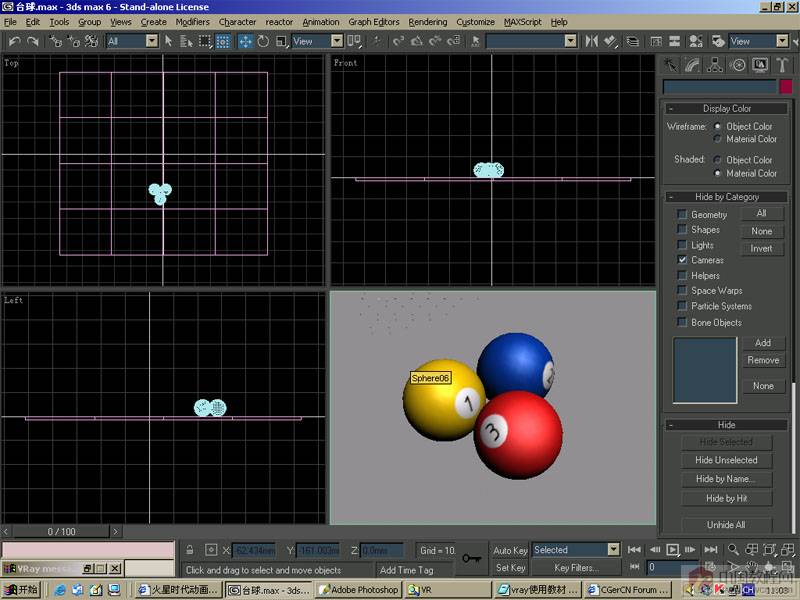Activate the Select and Move tool
This screenshot has height=600, width=800.
coord(245,41)
